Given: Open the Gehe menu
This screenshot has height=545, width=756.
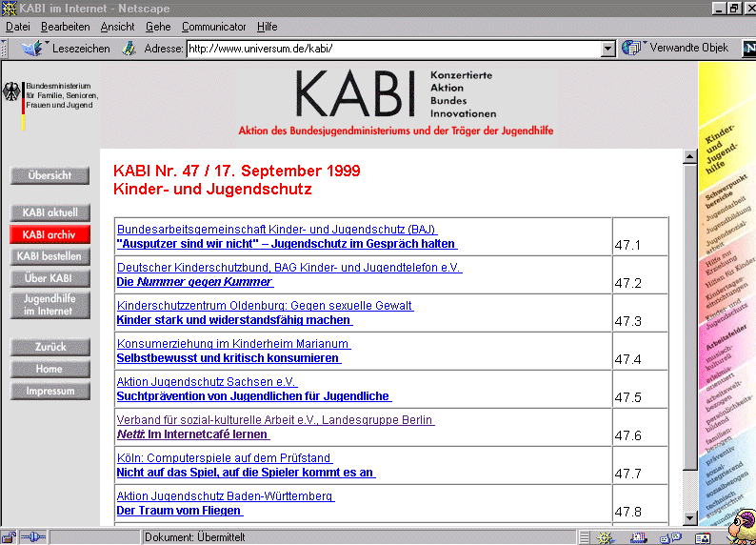Looking at the screenshot, I should click(x=158, y=27).
